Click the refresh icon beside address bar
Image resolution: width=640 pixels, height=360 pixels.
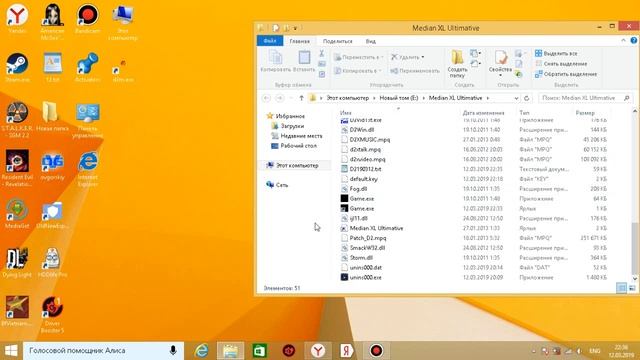coord(527,98)
